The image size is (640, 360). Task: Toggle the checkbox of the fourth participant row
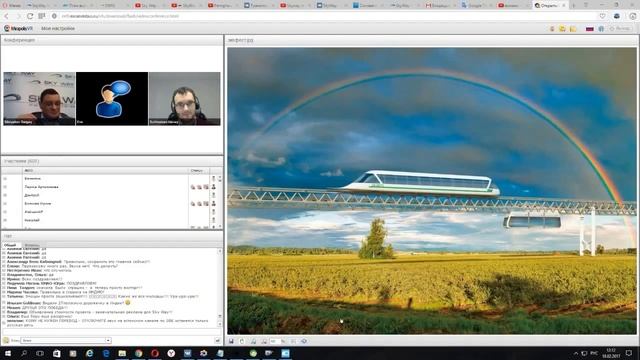tap(5, 203)
